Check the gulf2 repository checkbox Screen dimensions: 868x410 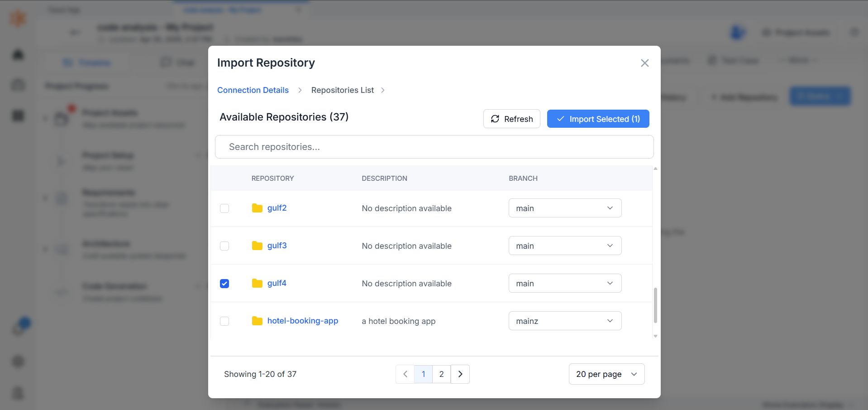[x=224, y=208]
